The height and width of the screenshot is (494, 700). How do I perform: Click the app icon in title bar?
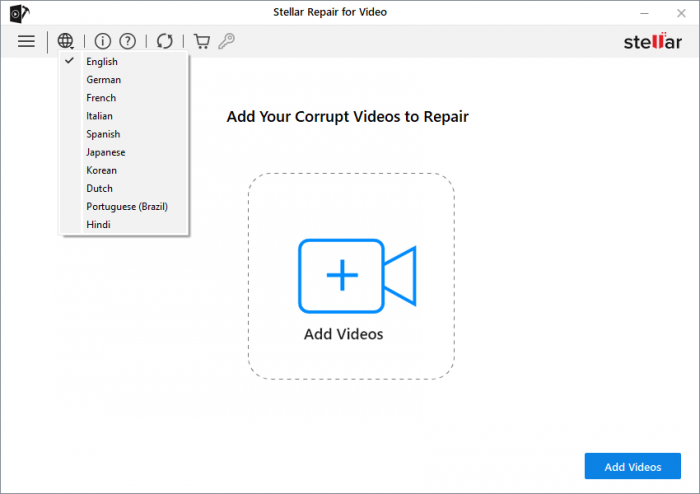[x=17, y=13]
